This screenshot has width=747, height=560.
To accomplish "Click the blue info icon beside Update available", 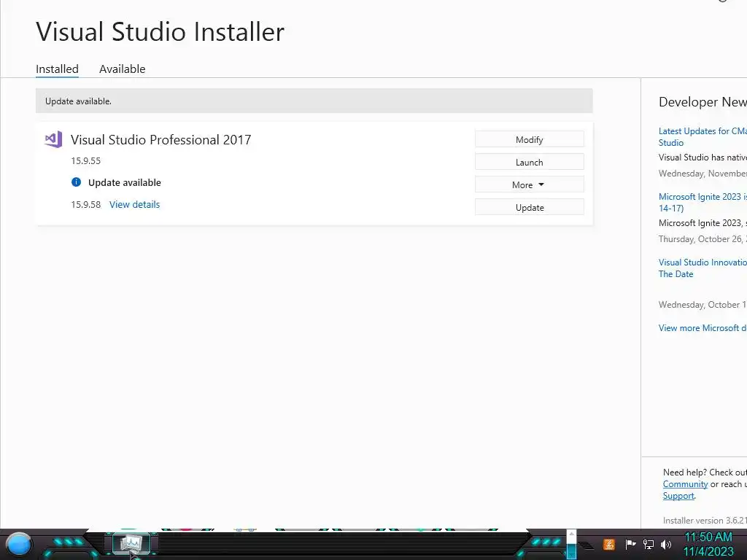I will tap(76, 182).
